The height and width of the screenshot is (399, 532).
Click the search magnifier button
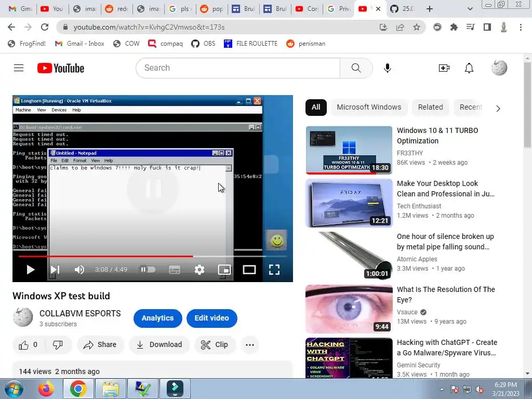click(356, 68)
